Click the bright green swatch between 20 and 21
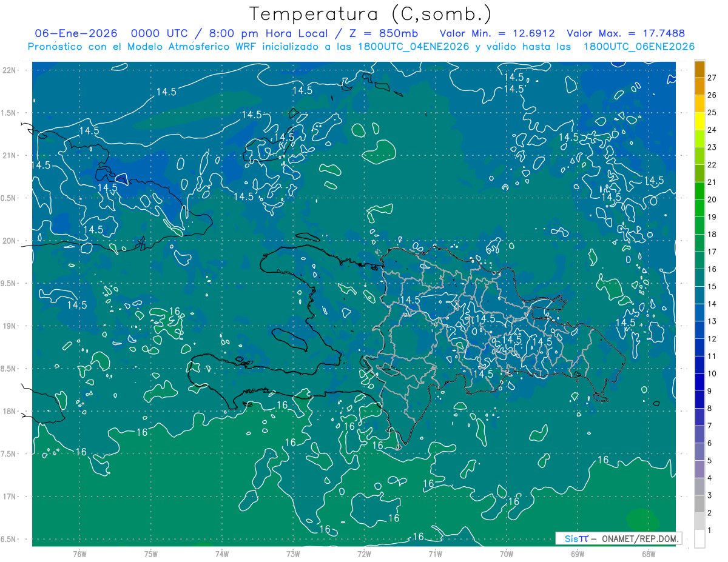 click(699, 191)
